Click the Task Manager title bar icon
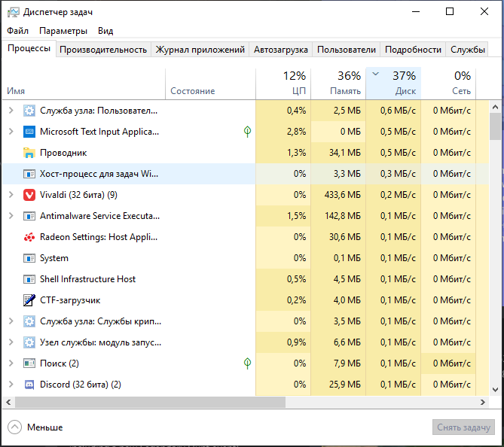504x447 pixels. click(x=14, y=12)
